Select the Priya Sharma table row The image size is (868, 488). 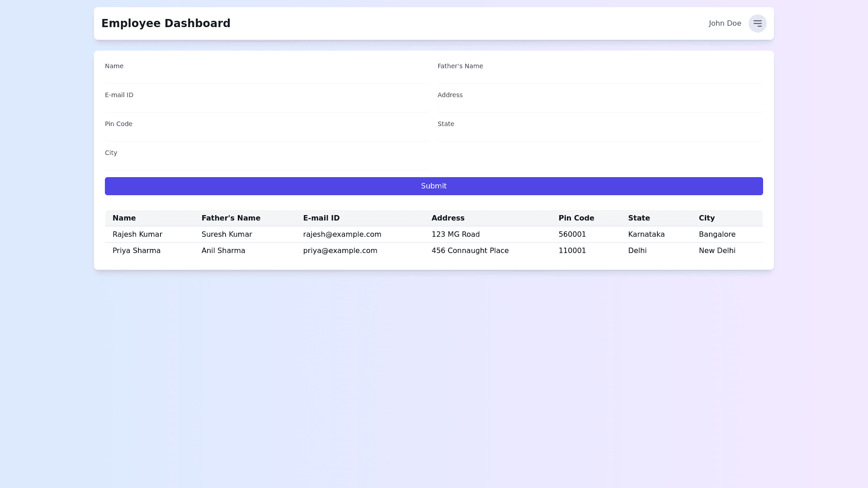tap(137, 251)
